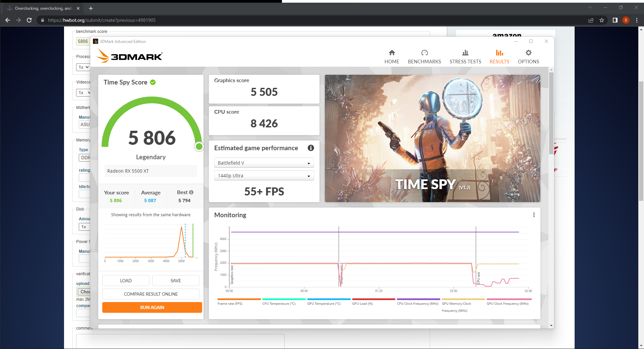
Task: Open Chrome side panel icon
Action: tap(615, 20)
